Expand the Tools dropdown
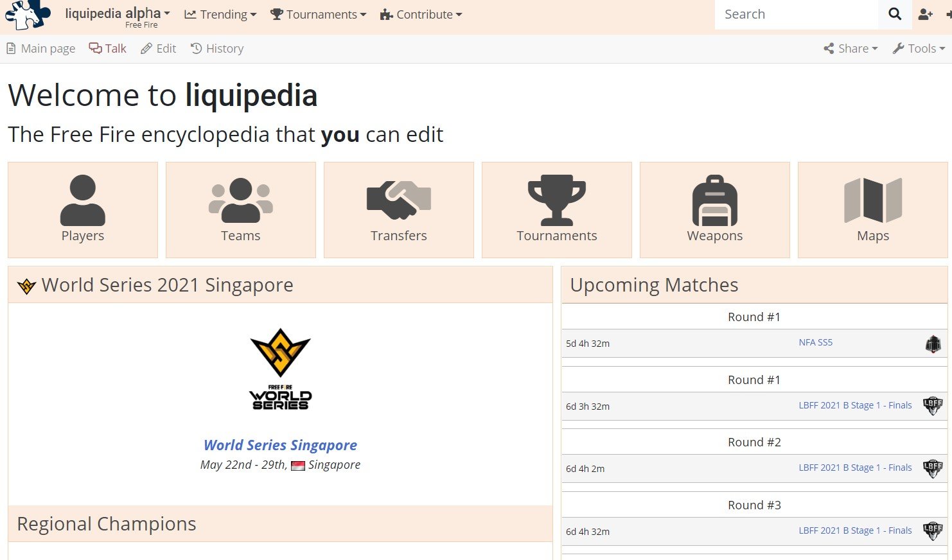 [919, 48]
